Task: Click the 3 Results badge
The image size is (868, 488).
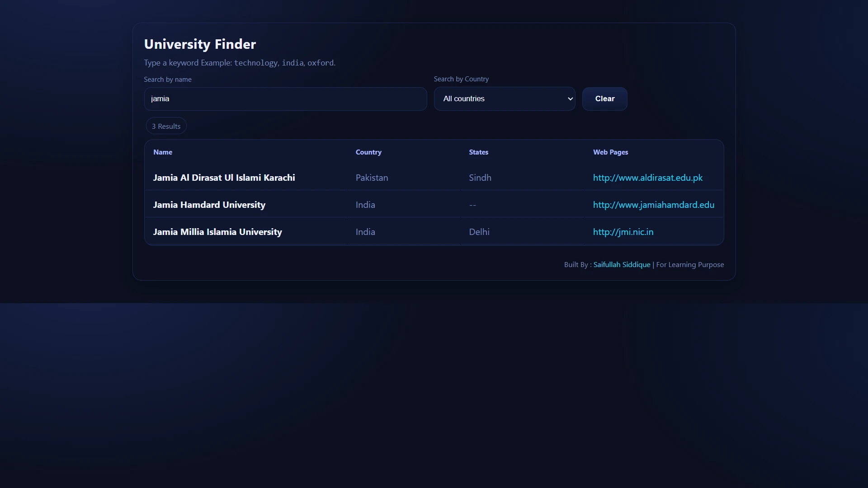Action: coord(165,126)
